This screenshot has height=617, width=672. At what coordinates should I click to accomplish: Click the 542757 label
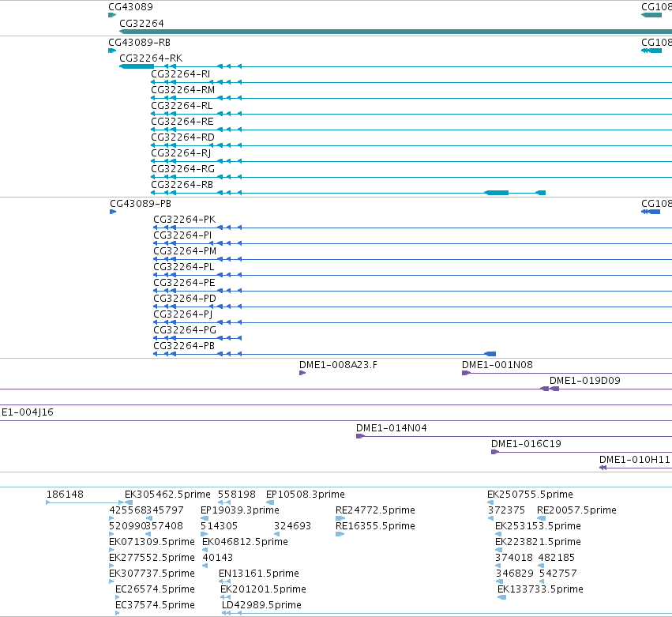558,574
